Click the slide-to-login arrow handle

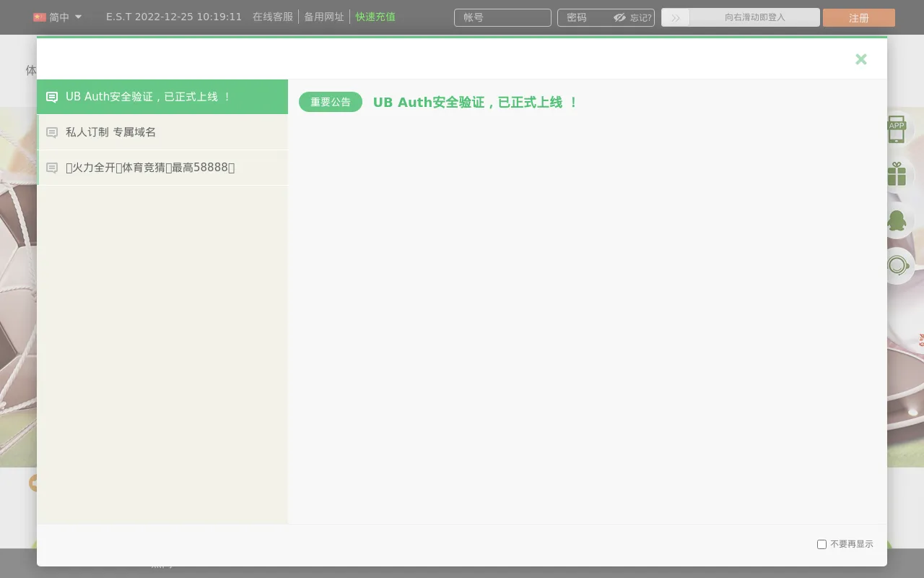tap(676, 17)
